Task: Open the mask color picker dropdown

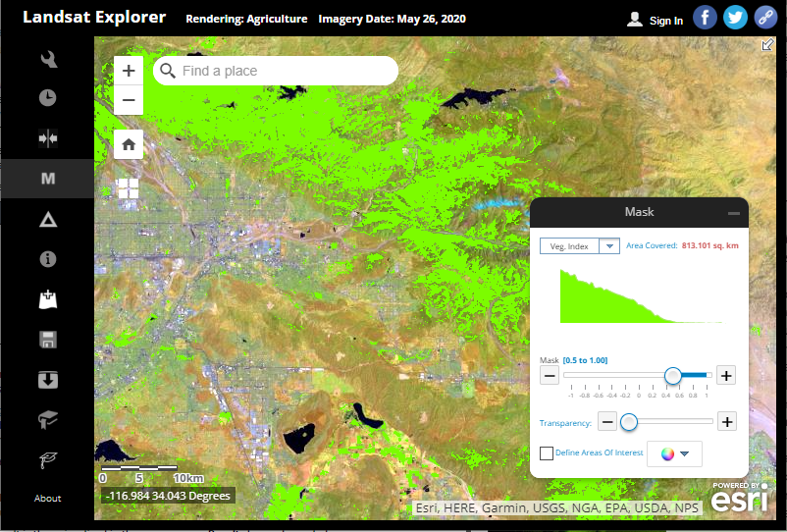Action: [x=674, y=453]
